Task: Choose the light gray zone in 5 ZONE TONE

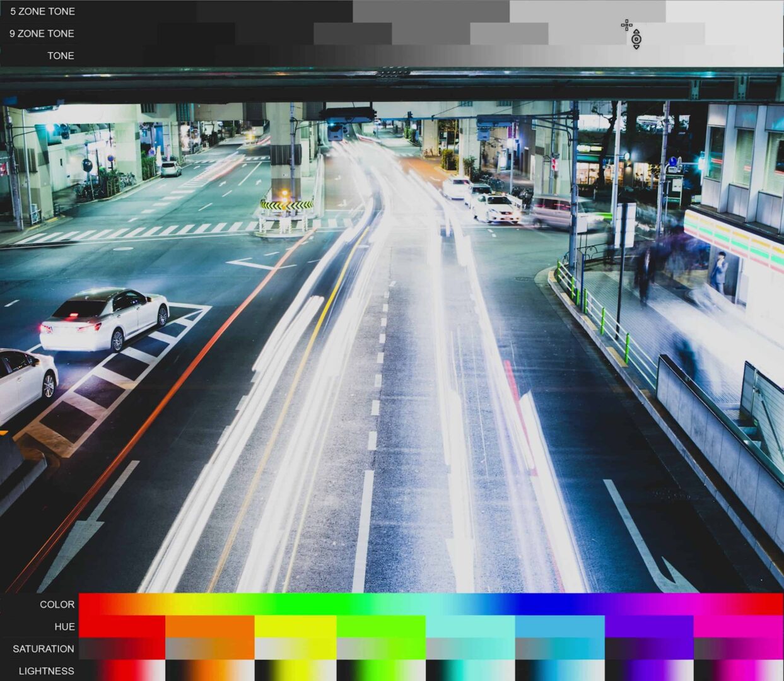Action: pos(587,11)
